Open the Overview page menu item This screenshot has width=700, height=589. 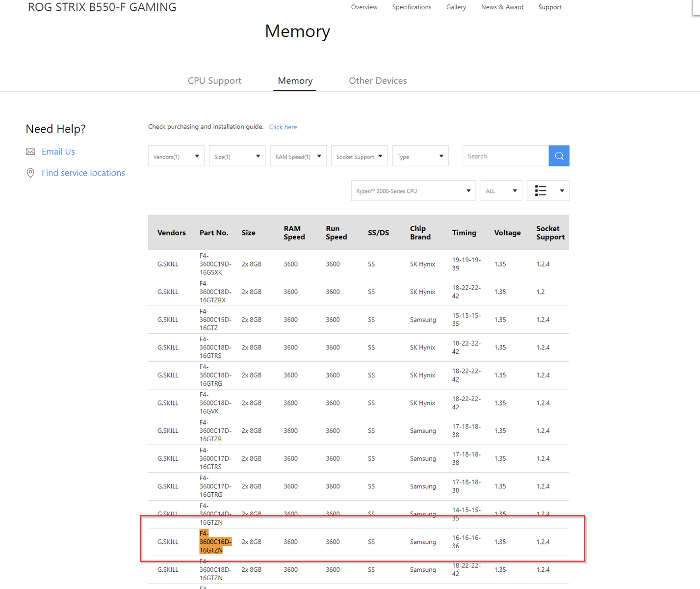coord(364,7)
